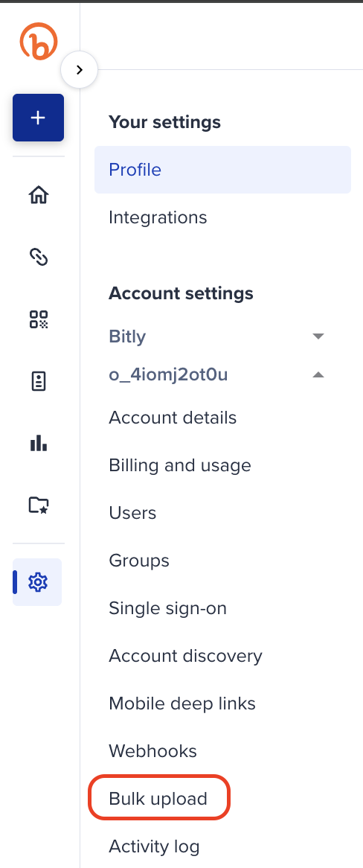Open the Analytics bar chart icon
The image size is (363, 868).
pyautogui.click(x=39, y=443)
